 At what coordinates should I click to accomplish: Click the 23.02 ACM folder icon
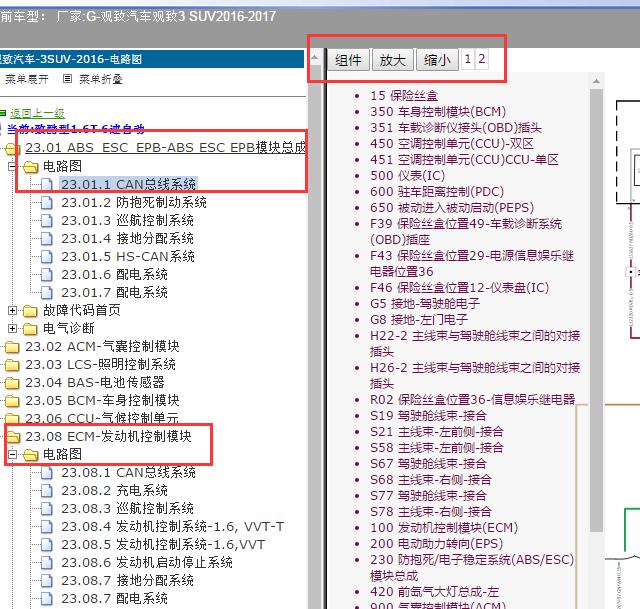click(x=12, y=347)
